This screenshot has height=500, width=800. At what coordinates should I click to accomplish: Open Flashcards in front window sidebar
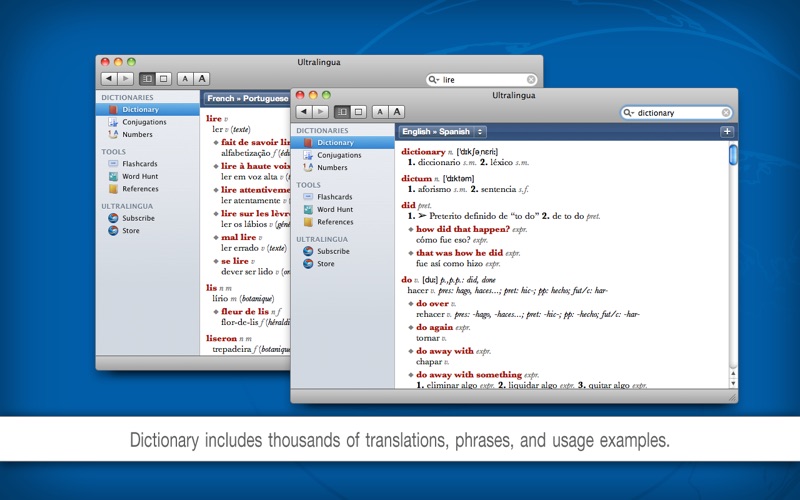point(342,197)
